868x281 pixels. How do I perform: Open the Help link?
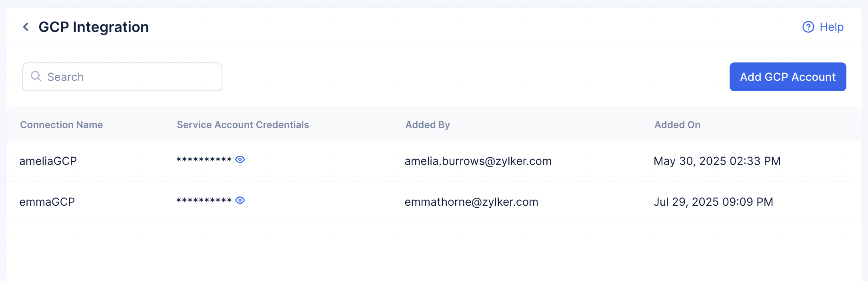coord(831,27)
